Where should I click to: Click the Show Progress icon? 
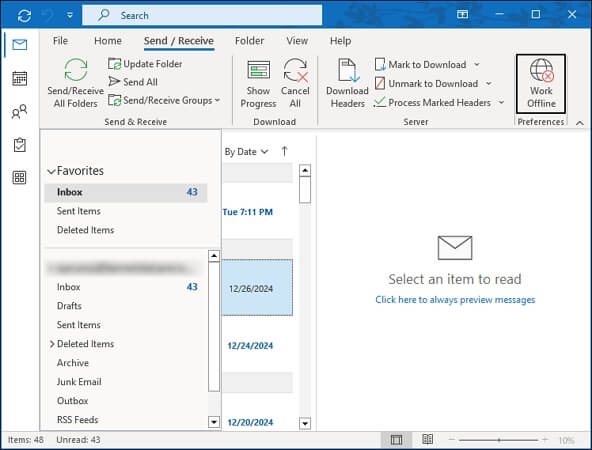259,70
